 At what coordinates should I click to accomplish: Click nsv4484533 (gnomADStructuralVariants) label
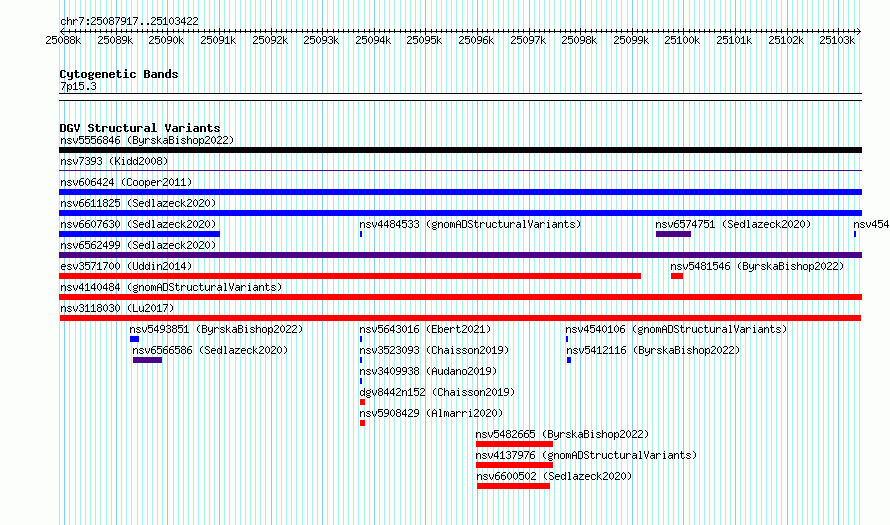tap(470, 224)
